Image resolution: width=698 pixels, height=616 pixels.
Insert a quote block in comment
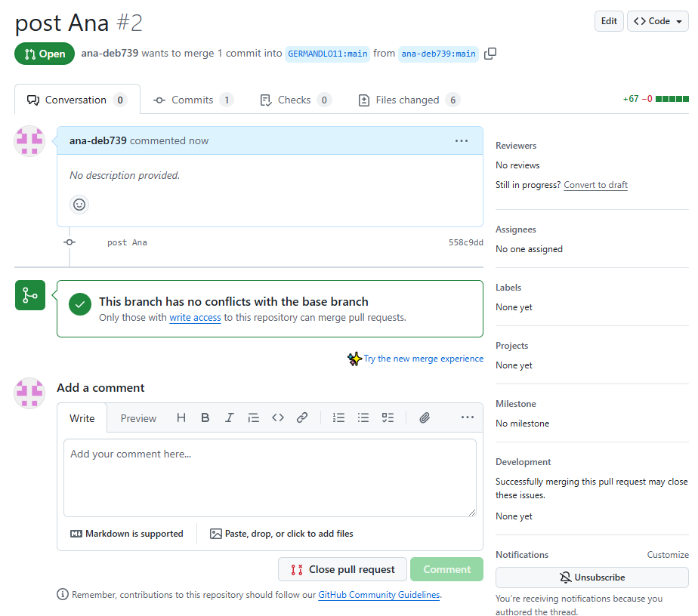click(x=254, y=417)
